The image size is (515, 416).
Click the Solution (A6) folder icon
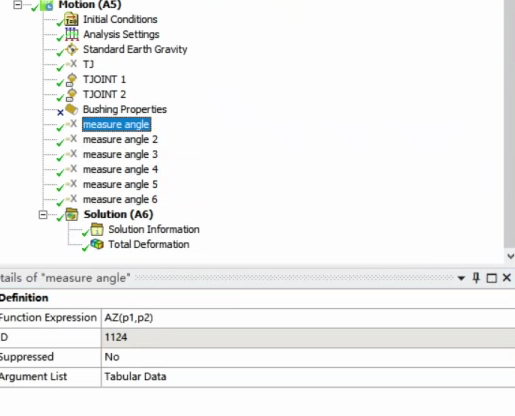71,214
